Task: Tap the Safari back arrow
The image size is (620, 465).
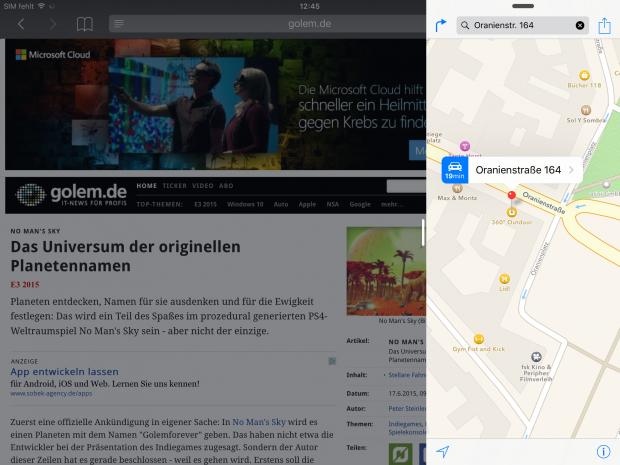Action: (x=21, y=24)
